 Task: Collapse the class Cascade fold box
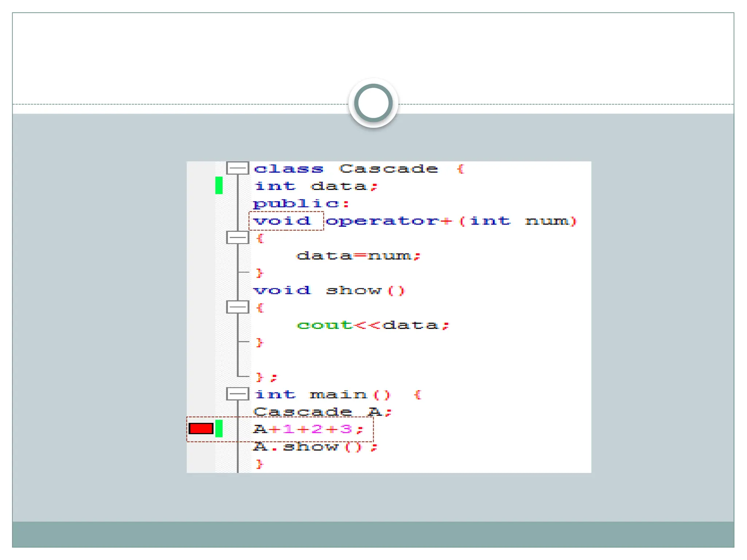237,168
